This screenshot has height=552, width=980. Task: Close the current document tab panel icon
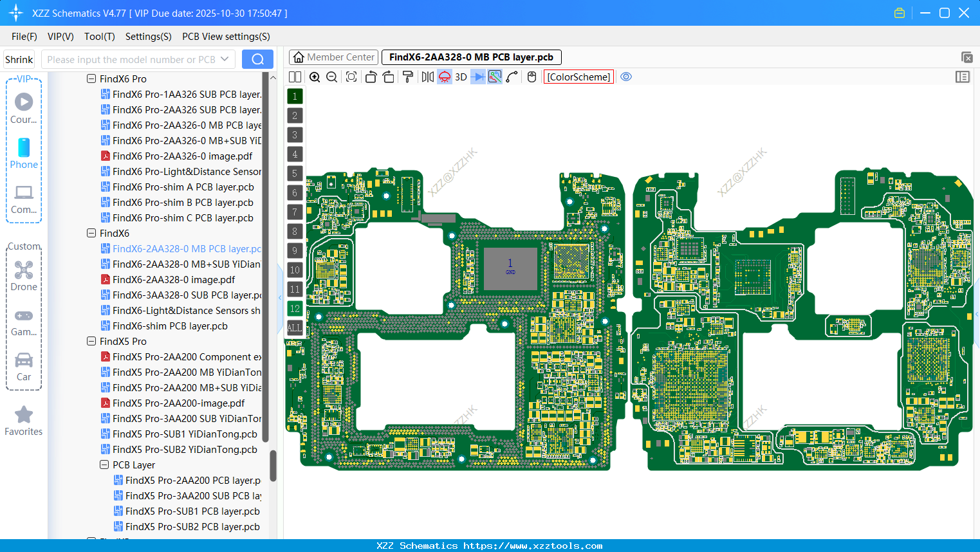[966, 57]
